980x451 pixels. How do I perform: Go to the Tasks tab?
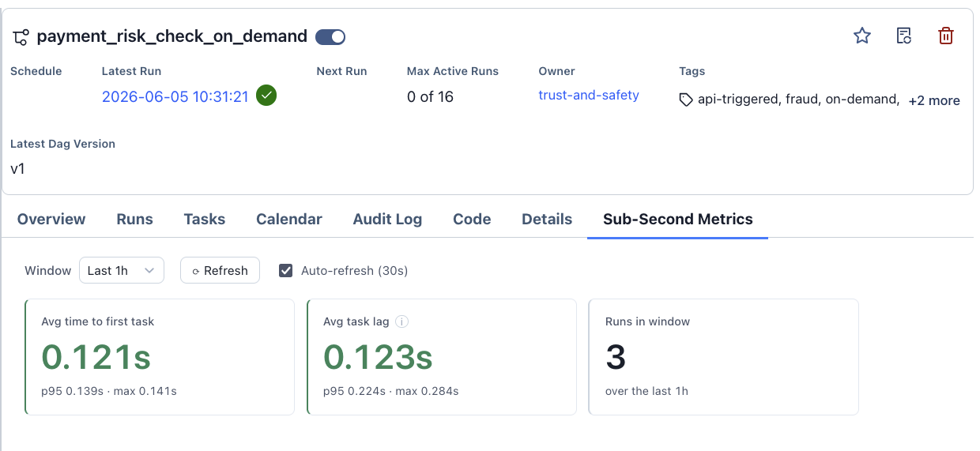pyautogui.click(x=205, y=219)
